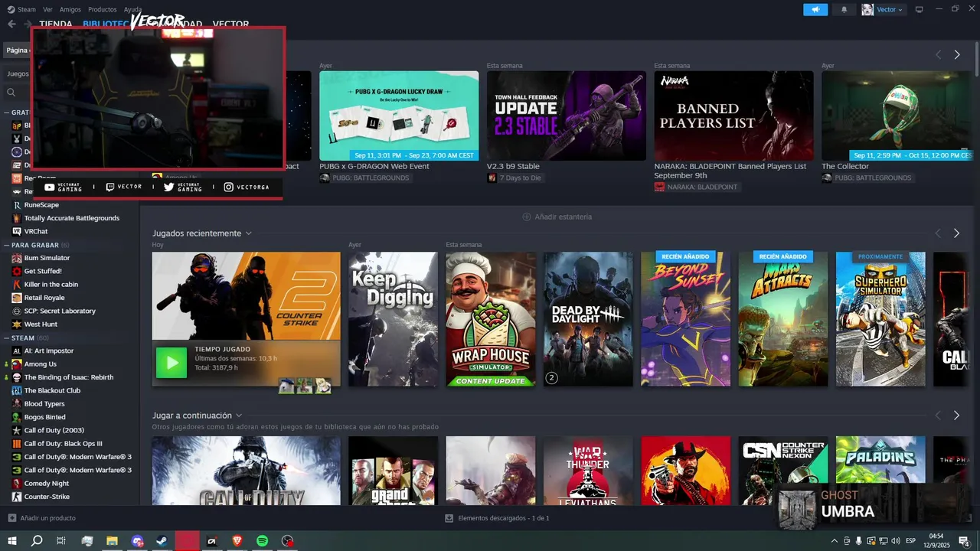Open the Red Dead Redemption 2 cover

[685, 471]
